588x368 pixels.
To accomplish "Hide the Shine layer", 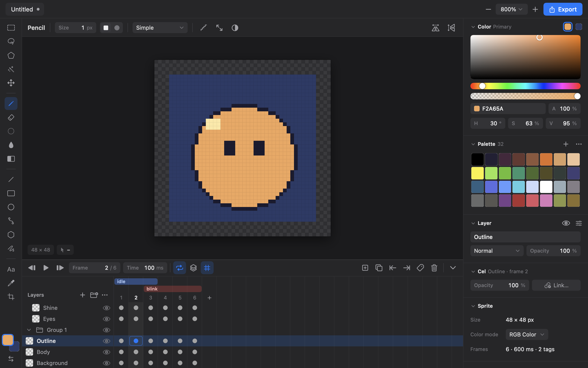I will 106,308.
